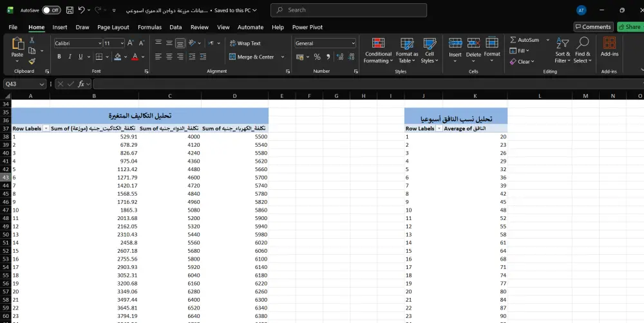Click the Increase Font Size icon
The height and width of the screenshot is (323, 644).
point(131,43)
